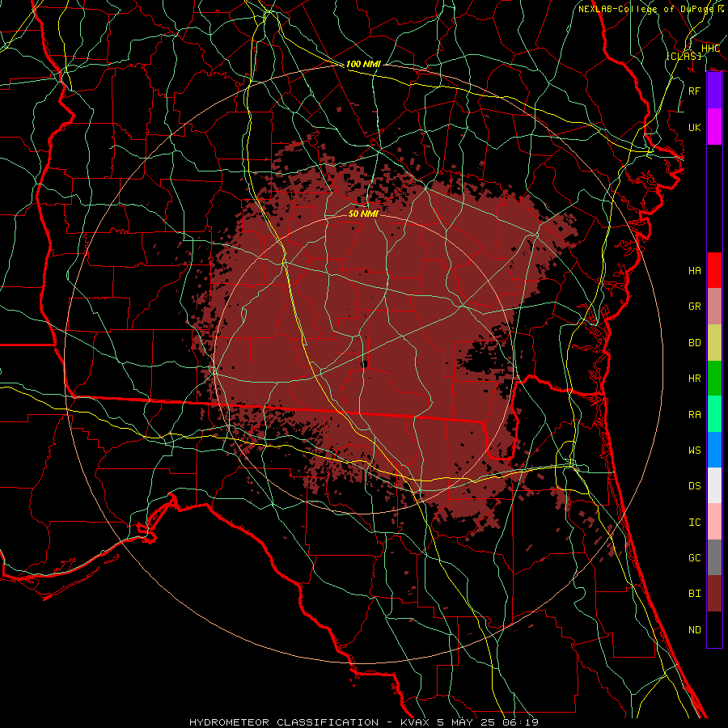Click the 100 NMI range ring label

[363, 64]
